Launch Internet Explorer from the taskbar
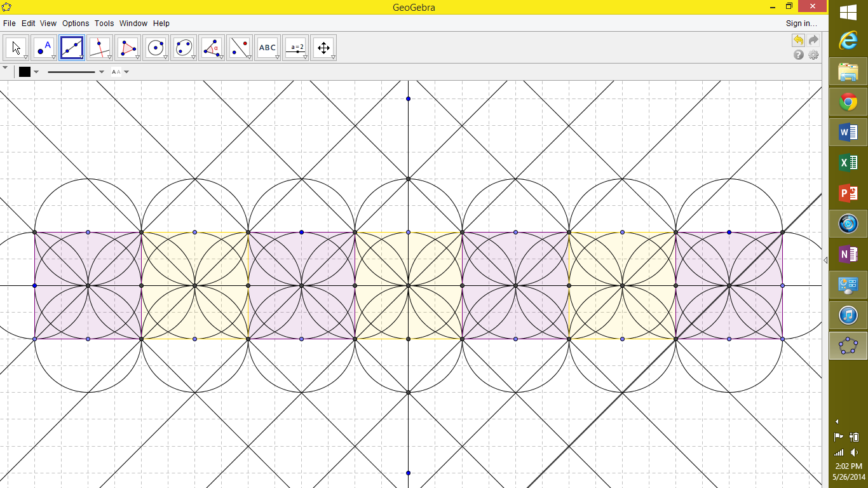The image size is (868, 488). [848, 41]
